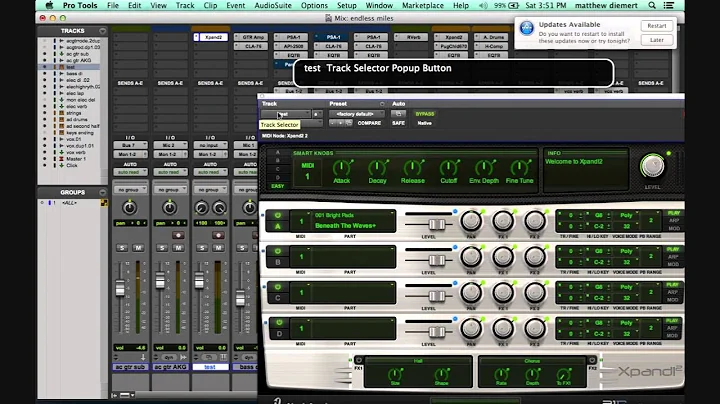This screenshot has height=404, width=720.
Task: Mute the ac gtr sub track
Action: 138,248
